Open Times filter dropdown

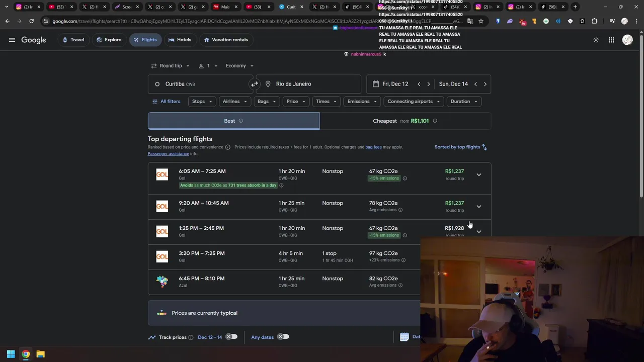tap(326, 102)
